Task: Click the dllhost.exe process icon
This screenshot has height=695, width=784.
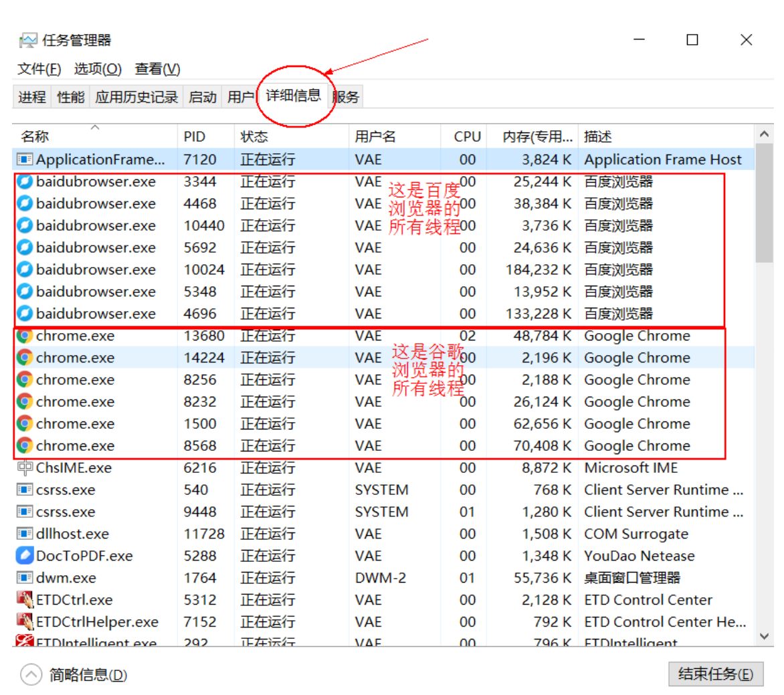Action: click(x=25, y=534)
